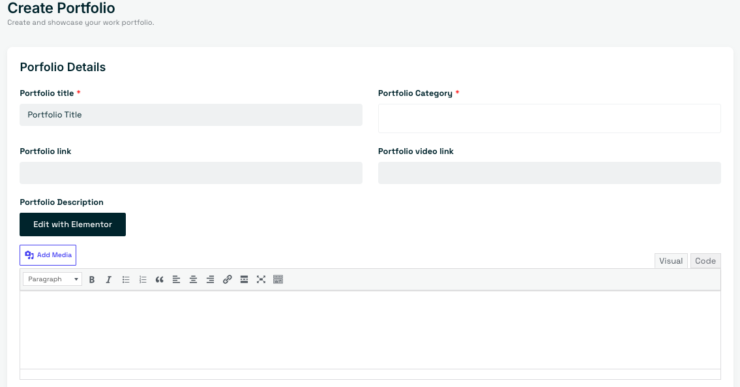This screenshot has width=740, height=387.
Task: Switch to the Visual editor tab
Action: [x=671, y=261]
